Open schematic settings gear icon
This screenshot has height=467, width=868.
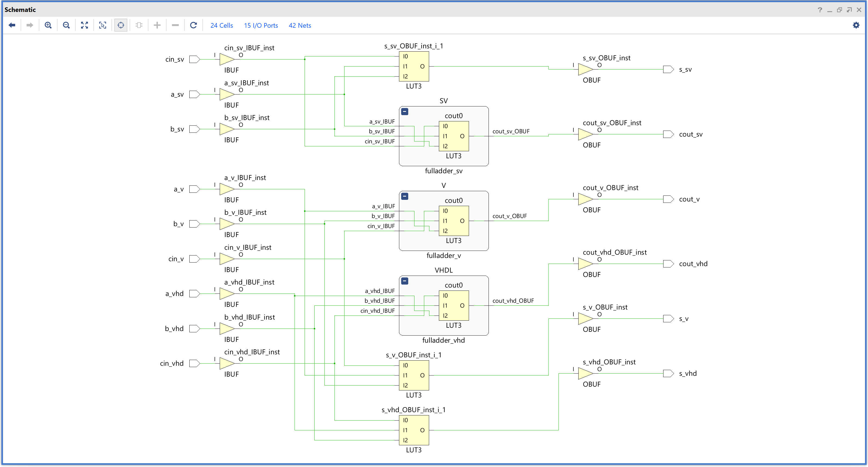[x=856, y=25]
